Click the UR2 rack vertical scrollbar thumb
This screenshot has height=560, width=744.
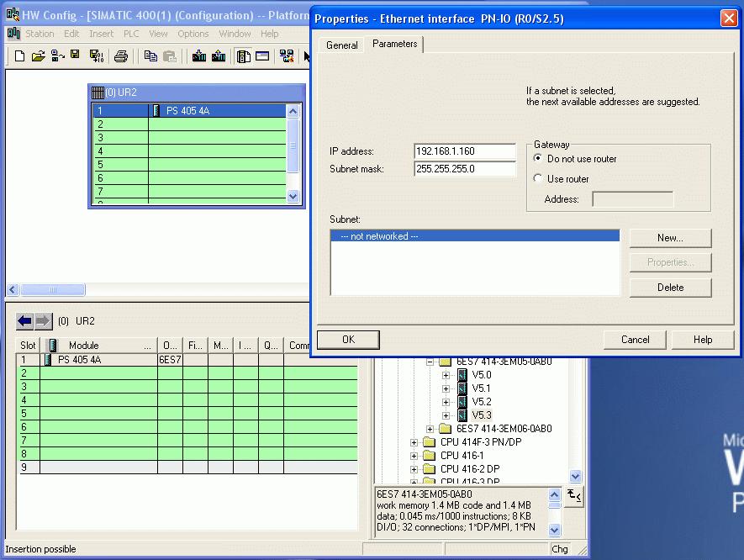(x=293, y=145)
